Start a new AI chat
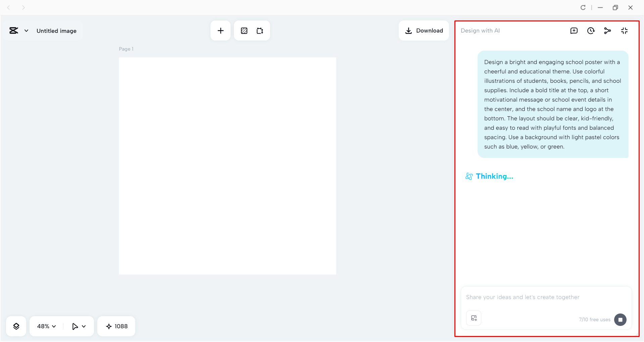This screenshot has width=644, height=342. click(x=574, y=31)
